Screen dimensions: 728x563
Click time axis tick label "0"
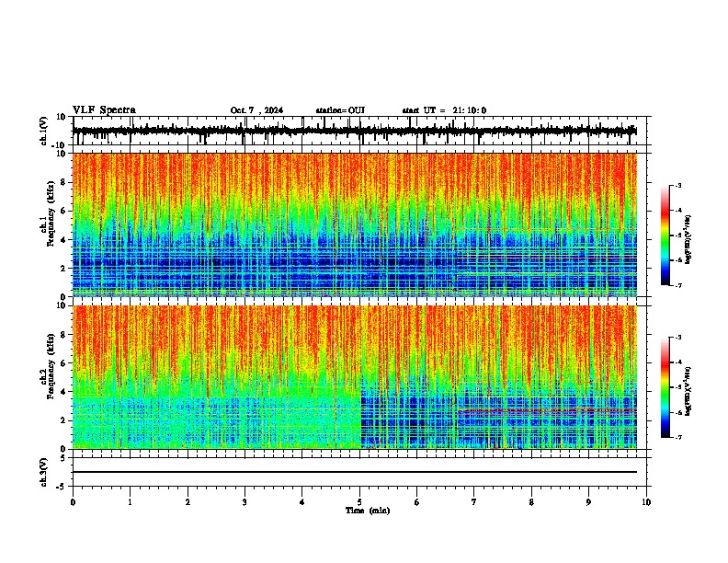tap(73, 502)
